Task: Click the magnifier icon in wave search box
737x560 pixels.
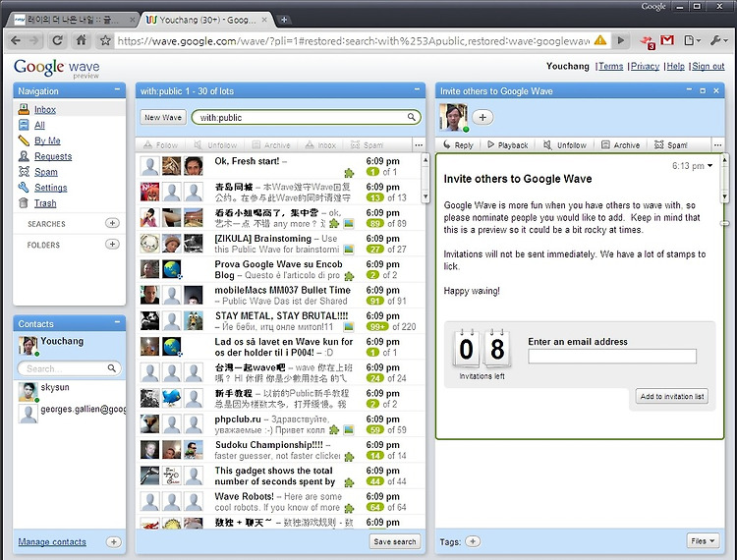Action: click(412, 117)
